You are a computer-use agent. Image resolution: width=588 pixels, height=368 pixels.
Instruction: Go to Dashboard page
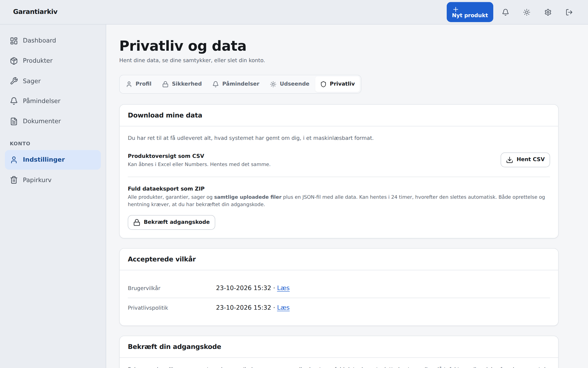(53, 41)
